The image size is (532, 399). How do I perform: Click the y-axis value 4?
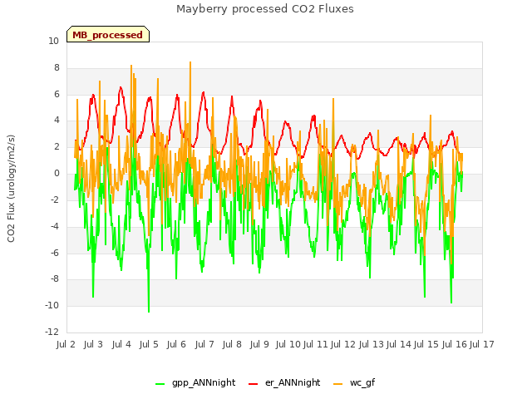tap(57, 121)
